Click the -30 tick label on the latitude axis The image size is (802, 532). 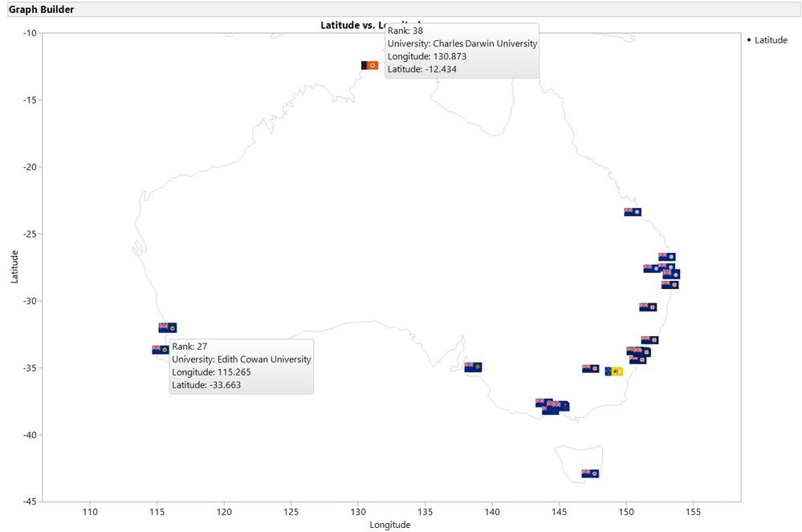click(30, 301)
